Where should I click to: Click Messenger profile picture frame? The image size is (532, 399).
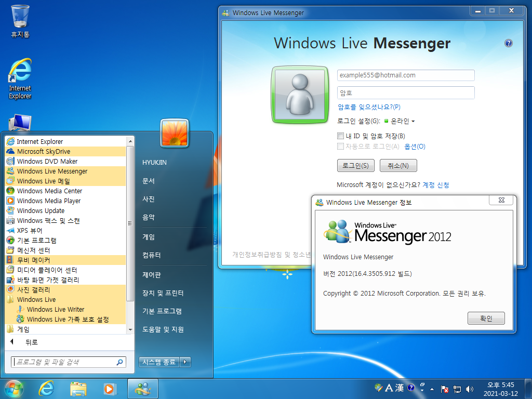(x=300, y=95)
